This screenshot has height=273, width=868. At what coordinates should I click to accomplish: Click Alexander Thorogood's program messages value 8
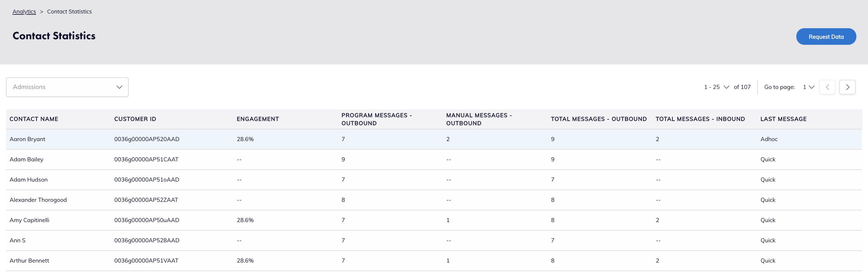click(343, 200)
